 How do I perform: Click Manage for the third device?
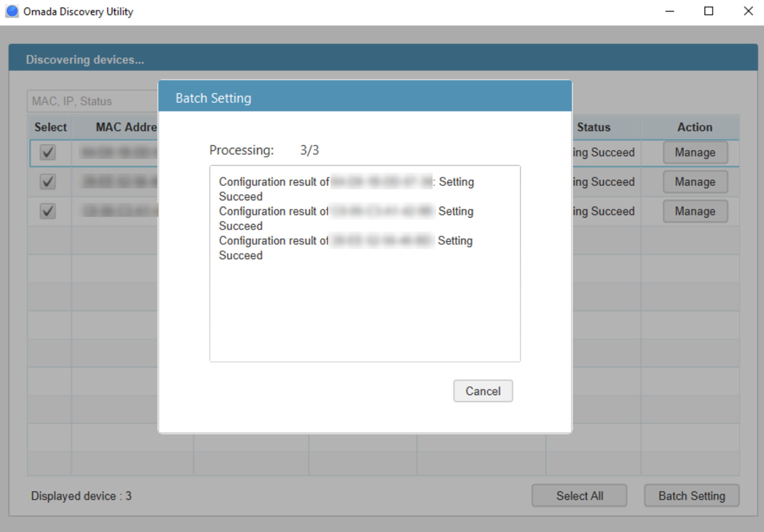tap(695, 211)
